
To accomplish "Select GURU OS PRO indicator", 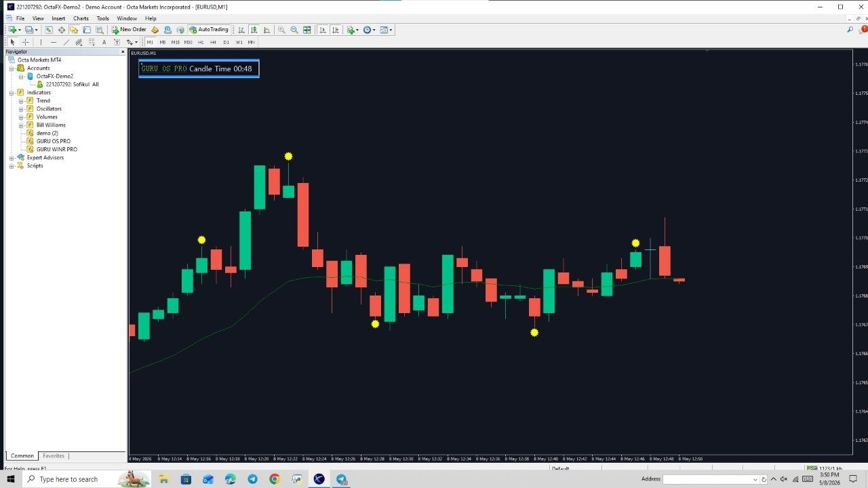I will (x=53, y=141).
